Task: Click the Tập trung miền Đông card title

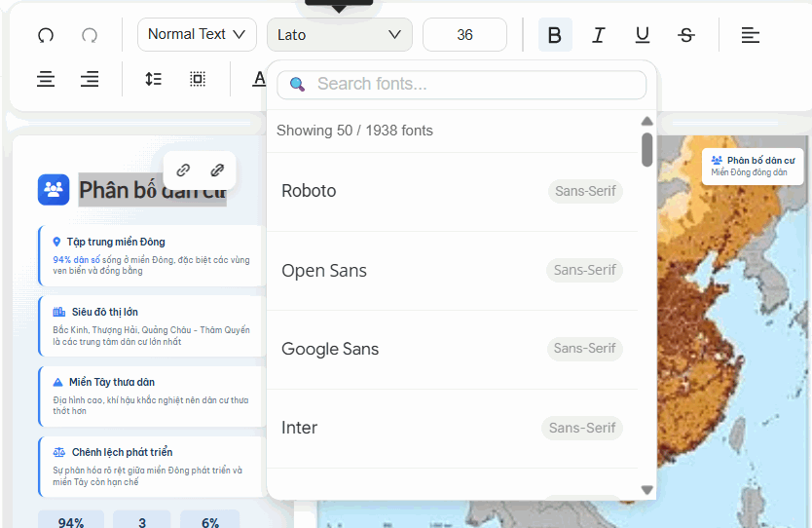Action: [x=116, y=242]
